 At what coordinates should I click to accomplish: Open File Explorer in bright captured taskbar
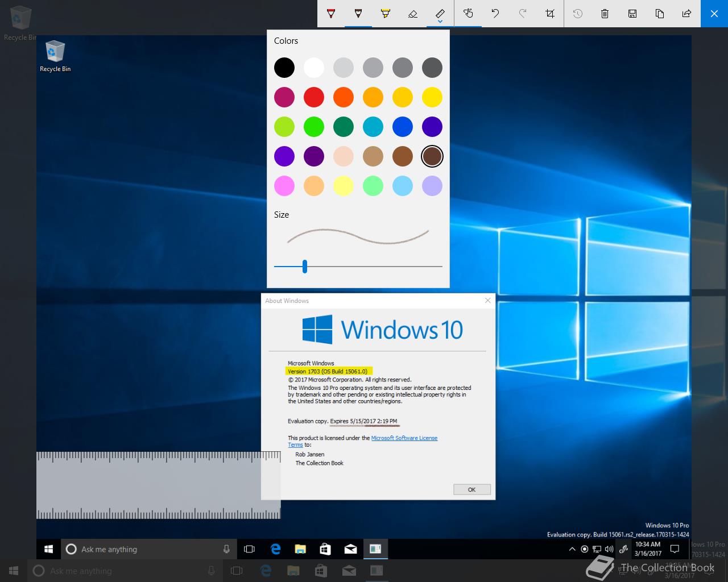(300, 549)
